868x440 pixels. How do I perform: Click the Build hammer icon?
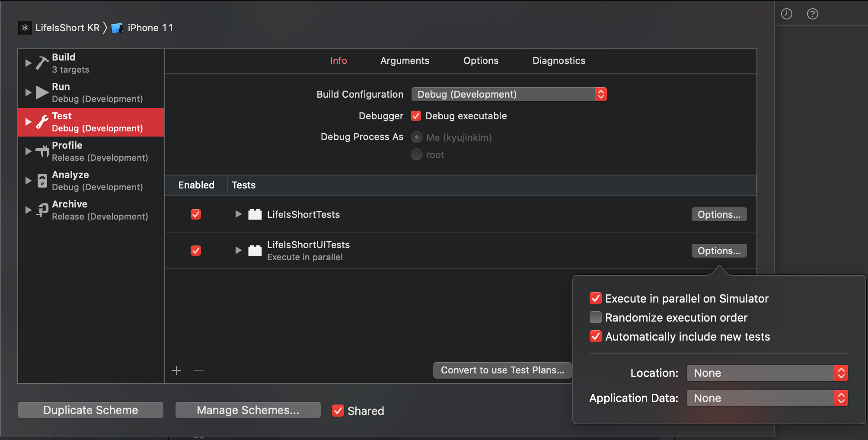(x=42, y=63)
